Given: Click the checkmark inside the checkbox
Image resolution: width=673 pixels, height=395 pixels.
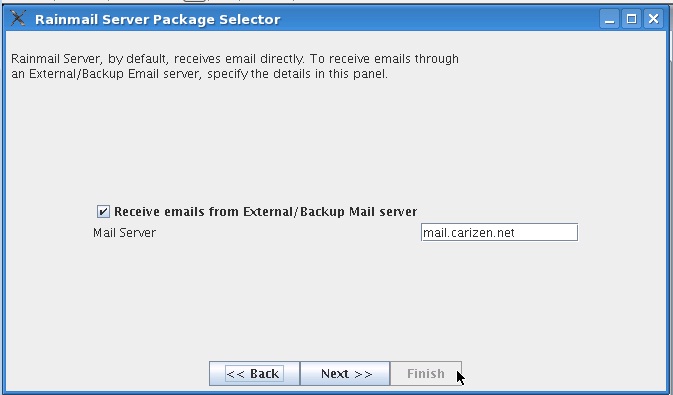Looking at the screenshot, I should (x=103, y=211).
